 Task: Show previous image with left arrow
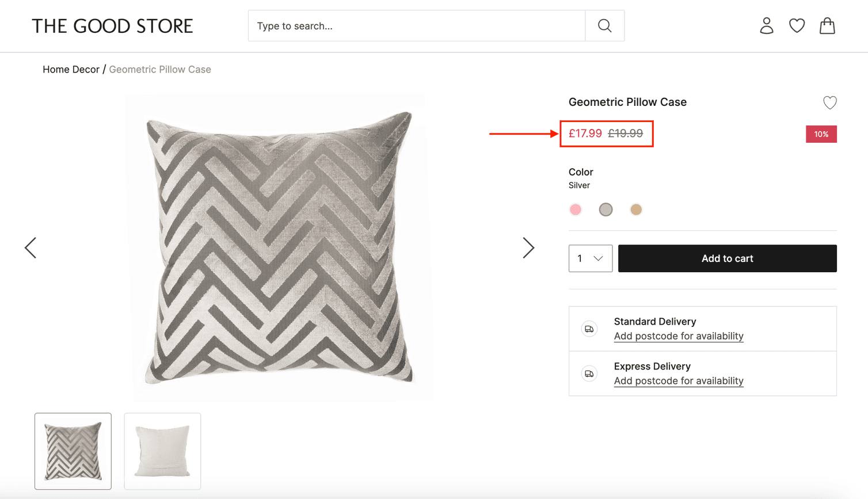click(x=31, y=247)
